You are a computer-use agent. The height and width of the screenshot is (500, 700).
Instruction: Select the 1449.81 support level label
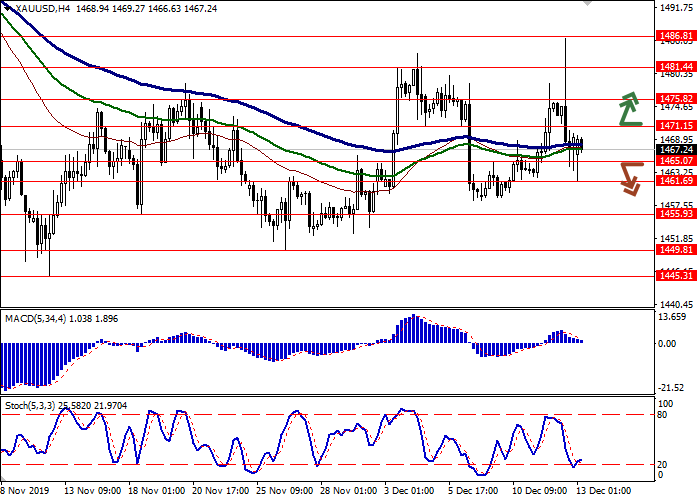[676, 251]
